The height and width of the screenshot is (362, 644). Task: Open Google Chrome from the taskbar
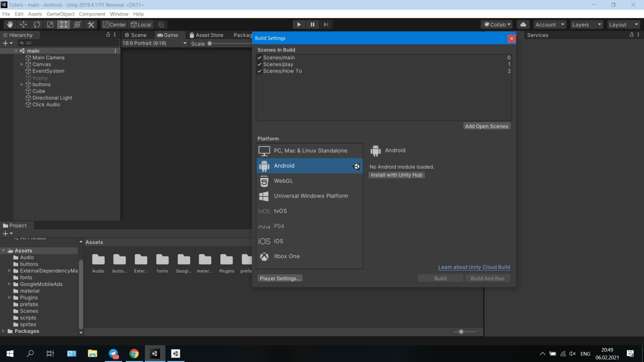(134, 353)
